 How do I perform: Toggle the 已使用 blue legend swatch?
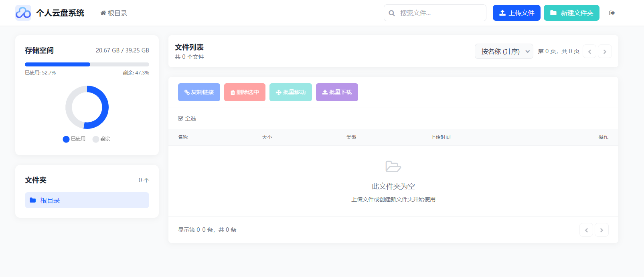click(66, 139)
